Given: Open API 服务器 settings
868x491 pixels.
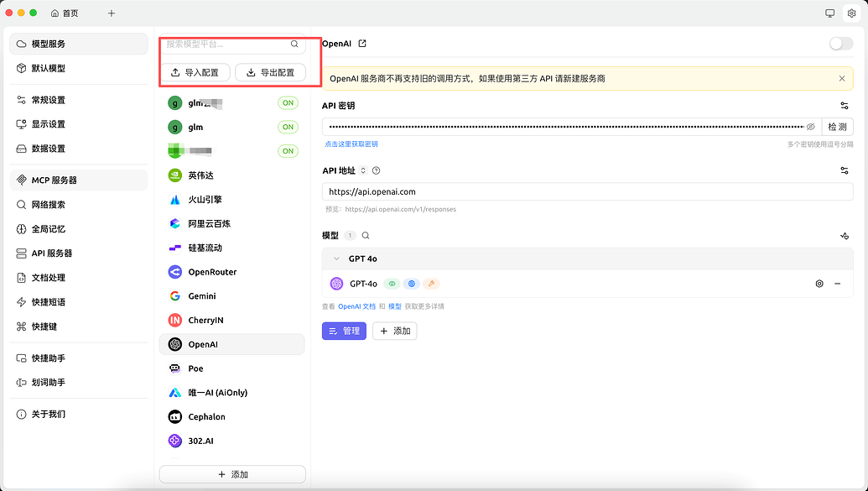Looking at the screenshot, I should pos(79,253).
